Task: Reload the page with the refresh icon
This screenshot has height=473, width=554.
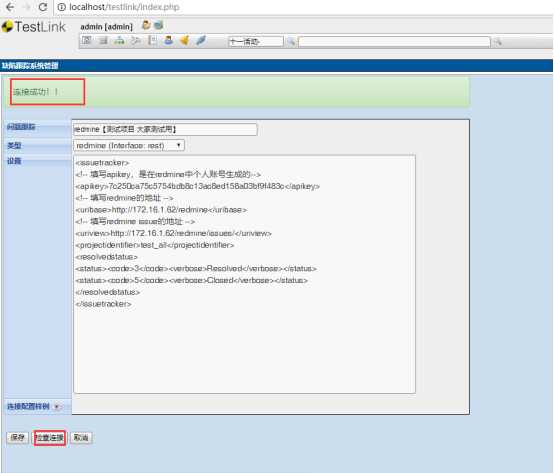Action: (43, 7)
